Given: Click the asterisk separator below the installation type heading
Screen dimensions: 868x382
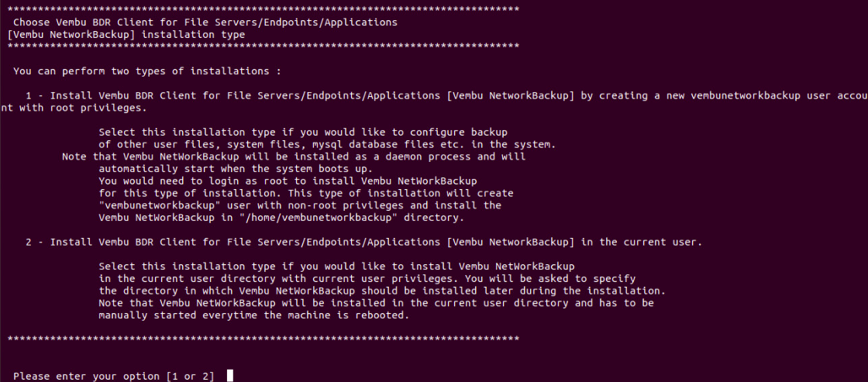Looking at the screenshot, I should [264, 46].
